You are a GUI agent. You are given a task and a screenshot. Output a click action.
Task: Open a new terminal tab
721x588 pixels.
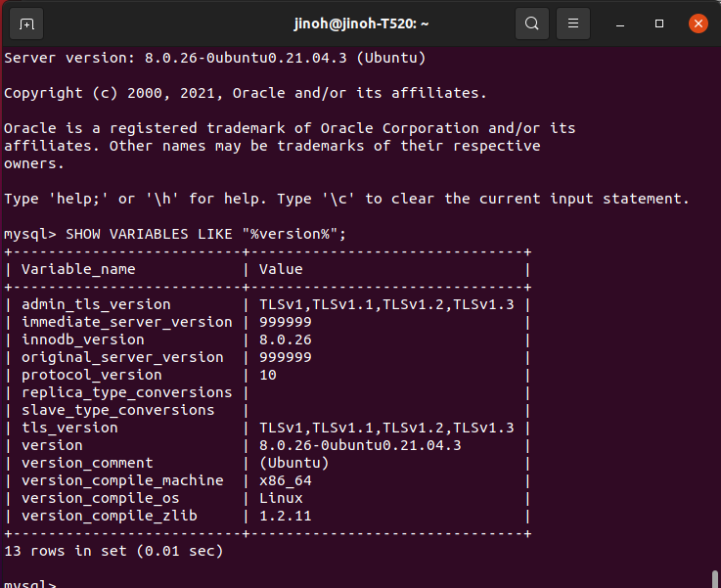pos(26,23)
